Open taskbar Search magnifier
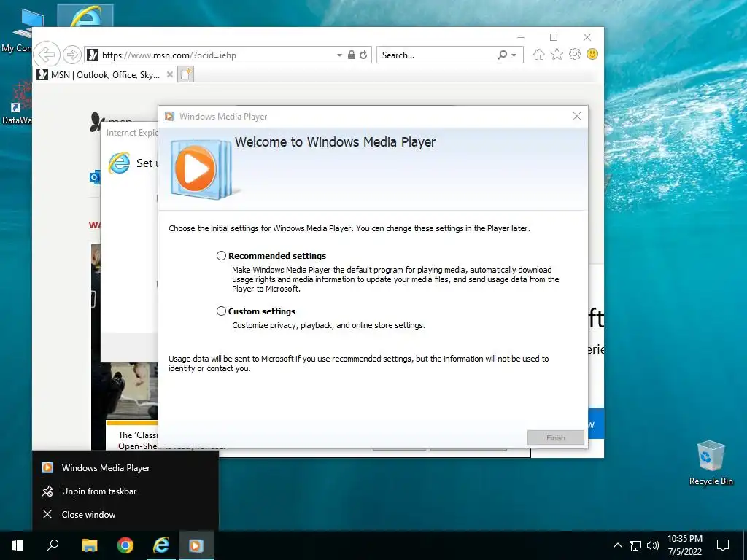Image resolution: width=747 pixels, height=560 pixels. (x=53, y=545)
